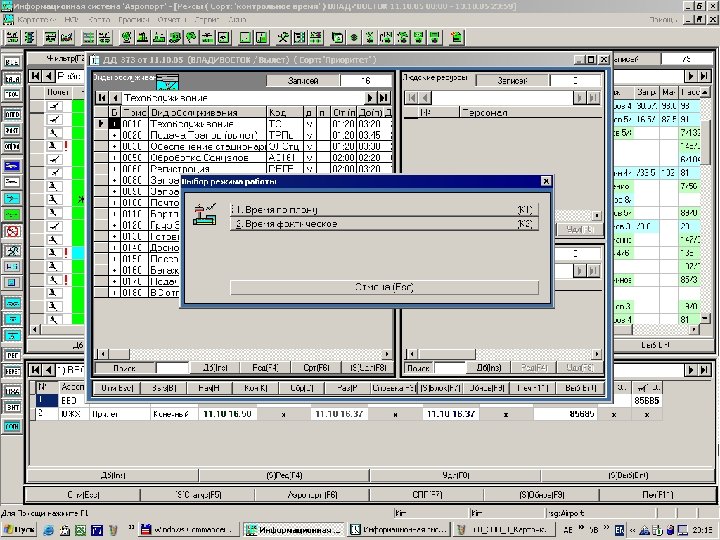The image size is (720, 540).
Task: Click the Отмена (Esc) cancel button
Action: tap(384, 287)
